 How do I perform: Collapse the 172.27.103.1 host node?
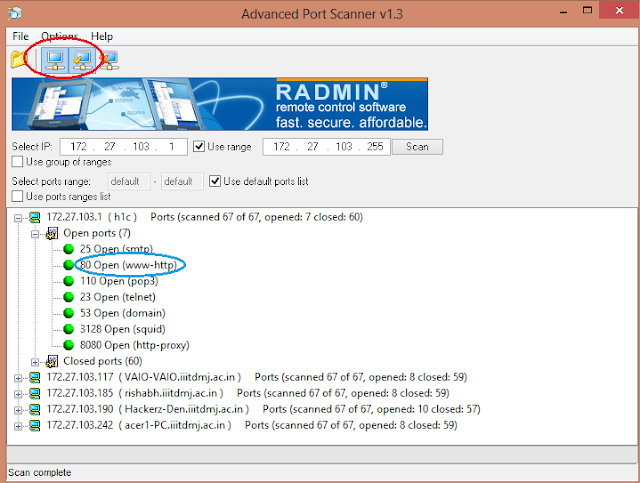18,218
